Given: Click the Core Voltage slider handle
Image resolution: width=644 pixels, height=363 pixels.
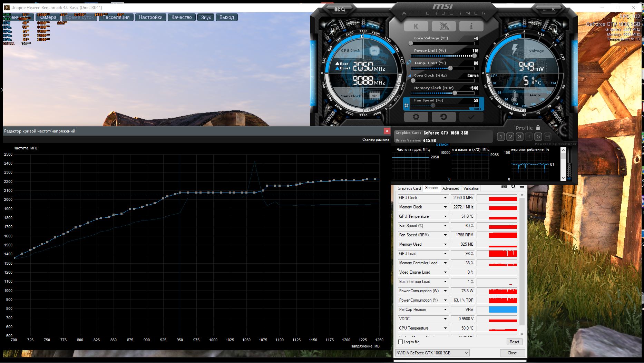Looking at the screenshot, I should click(411, 43).
